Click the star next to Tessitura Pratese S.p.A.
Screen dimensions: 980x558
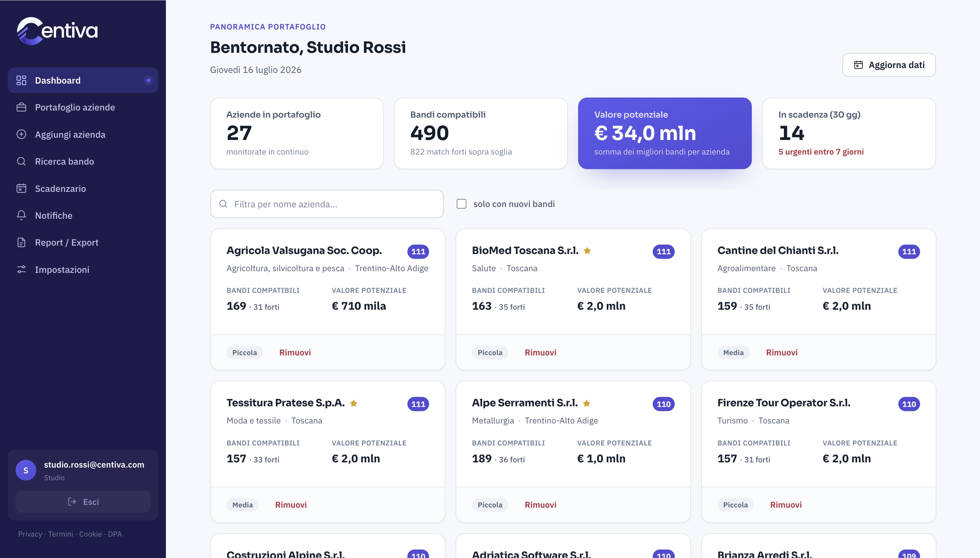click(354, 403)
